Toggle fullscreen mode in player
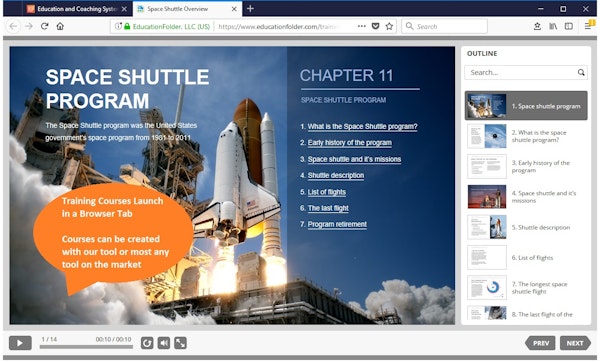 [x=180, y=343]
